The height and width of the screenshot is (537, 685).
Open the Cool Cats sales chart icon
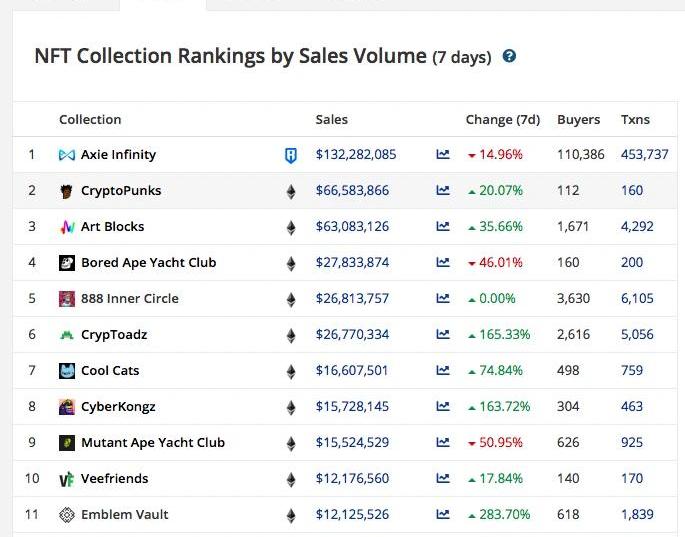[x=443, y=371]
